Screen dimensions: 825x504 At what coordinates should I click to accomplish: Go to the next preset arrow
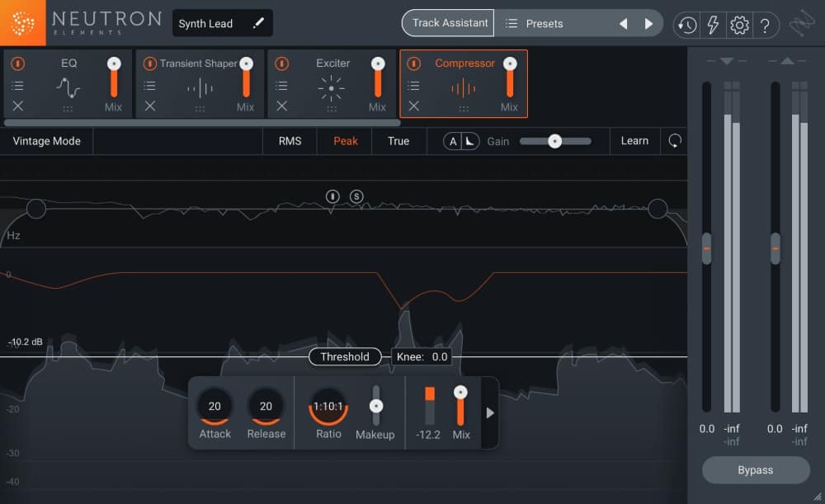[648, 24]
